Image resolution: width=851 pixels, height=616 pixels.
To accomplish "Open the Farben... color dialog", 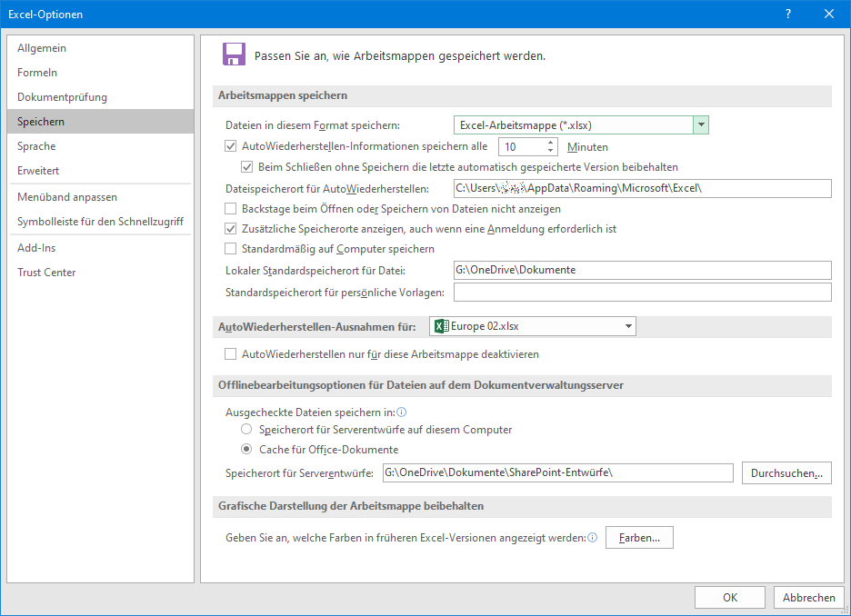I will pos(639,537).
